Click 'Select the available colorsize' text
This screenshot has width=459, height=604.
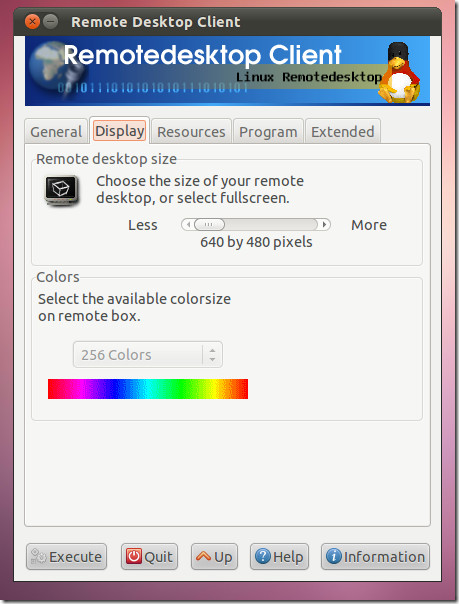134,299
